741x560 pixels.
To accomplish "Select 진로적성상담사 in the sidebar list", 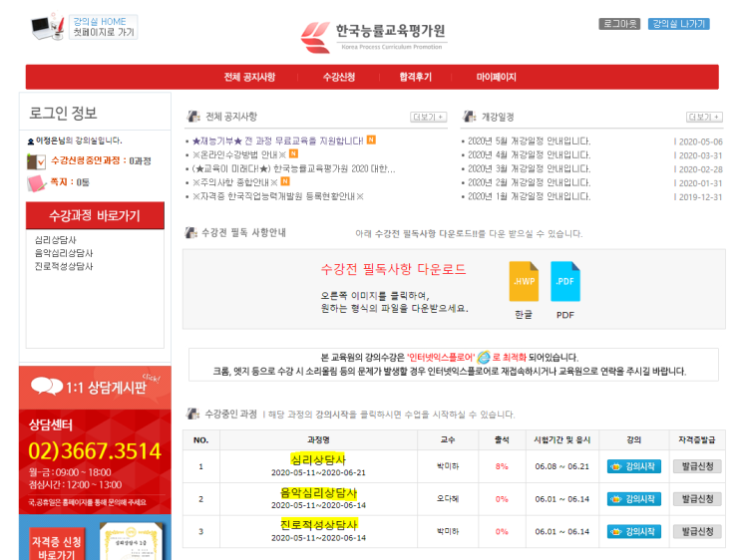I will (63, 266).
